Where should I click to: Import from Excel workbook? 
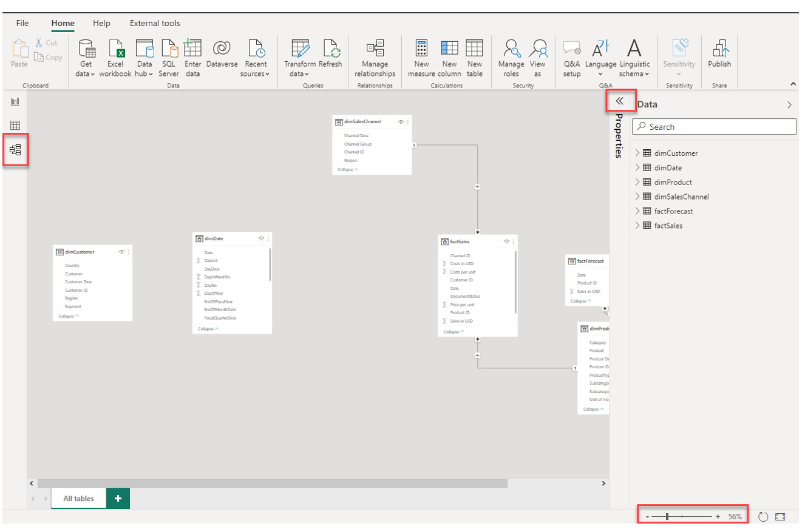coord(115,59)
